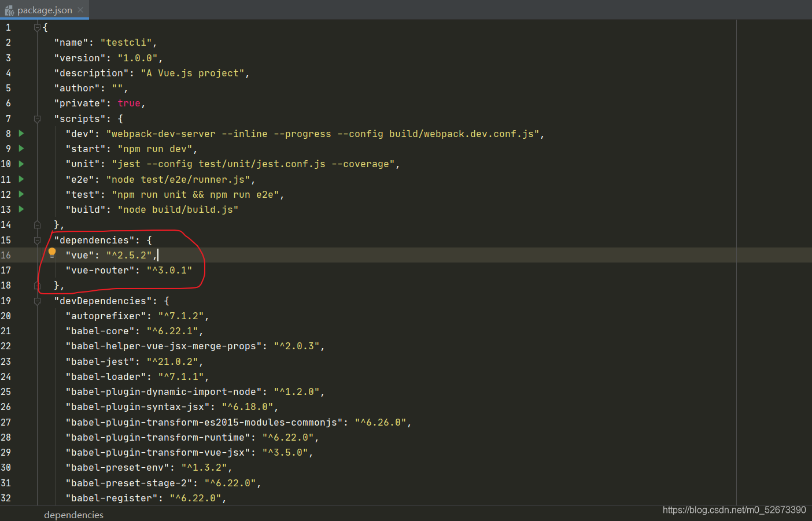Image resolution: width=812 pixels, height=521 pixels.
Task: Click "babel-plugin-transform-vue-jsx" entry
Action: pos(189,452)
